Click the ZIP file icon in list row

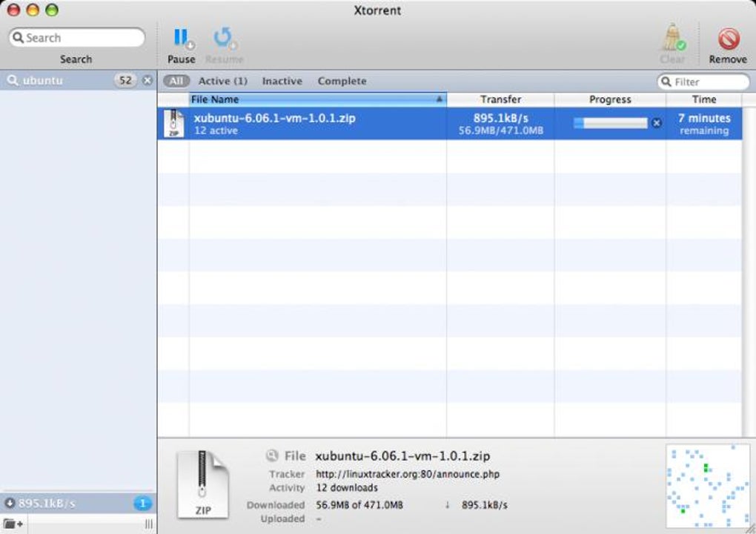tap(173, 124)
